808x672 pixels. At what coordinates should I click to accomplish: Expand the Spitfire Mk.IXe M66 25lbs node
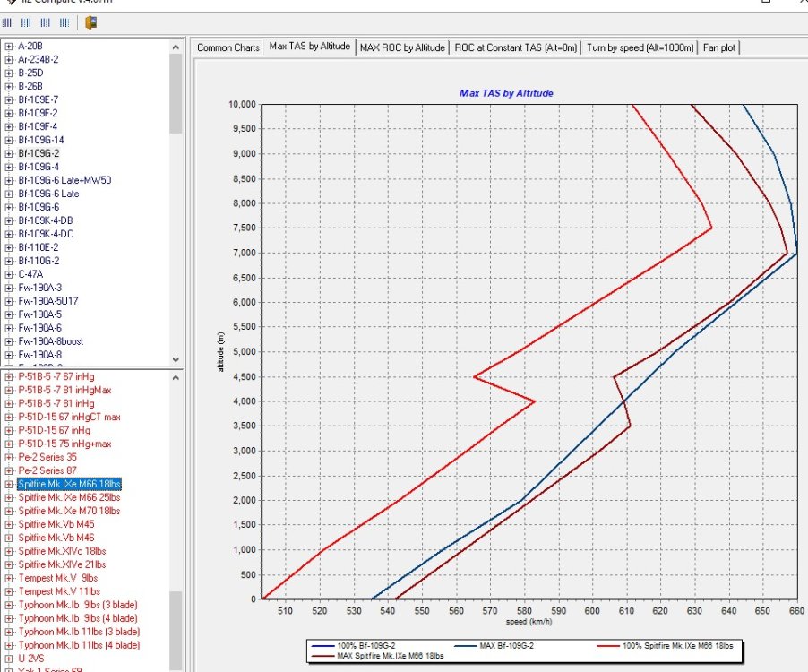9,497
